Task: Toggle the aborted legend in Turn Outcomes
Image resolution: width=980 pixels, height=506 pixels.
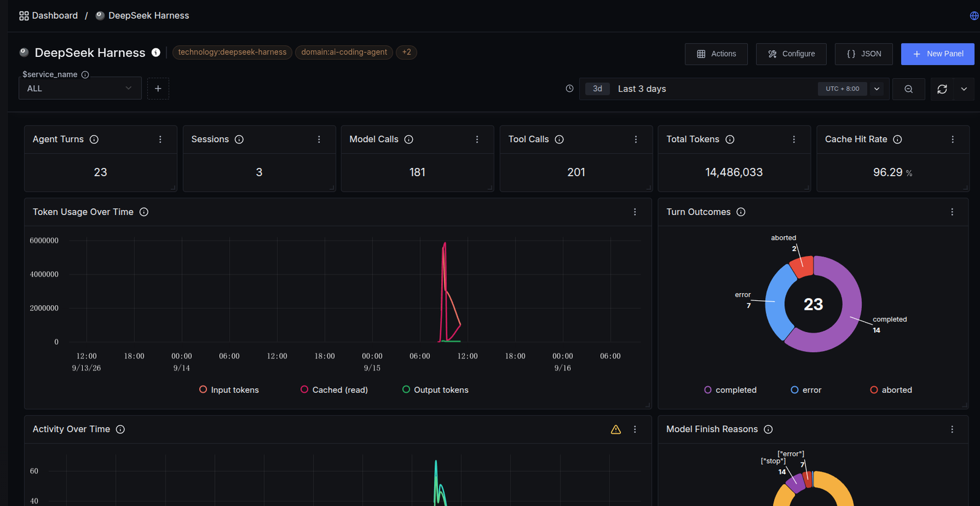Action: pyautogui.click(x=891, y=390)
